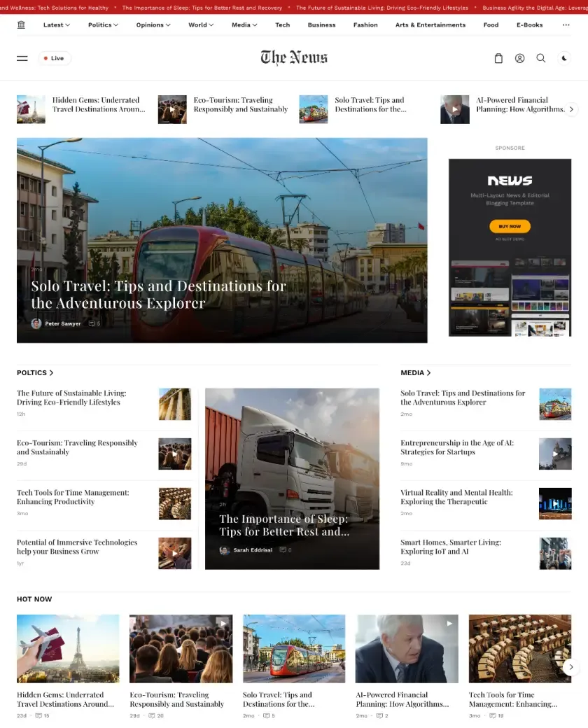Viewport: 588px width, 728px height.
Task: Expand the Politics dropdown menu
Action: tap(103, 25)
